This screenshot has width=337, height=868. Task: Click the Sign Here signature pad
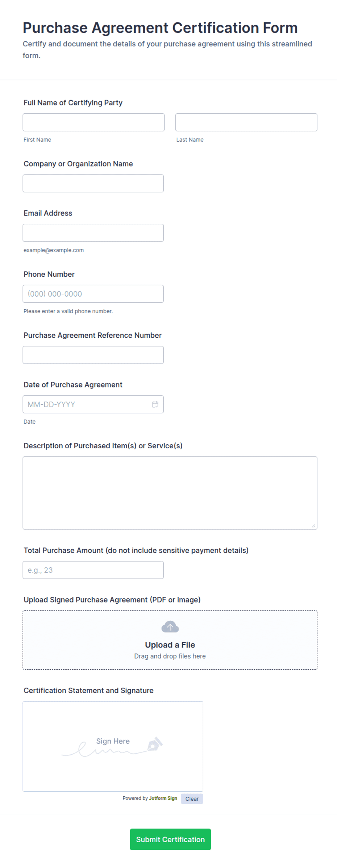[x=113, y=746]
